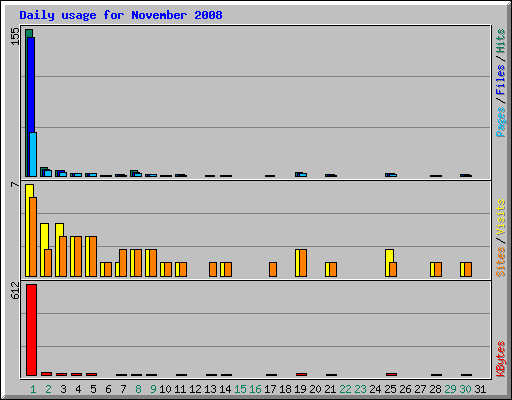The image size is (512, 400).
Task: Click the Files axis label
Action: pos(500,80)
